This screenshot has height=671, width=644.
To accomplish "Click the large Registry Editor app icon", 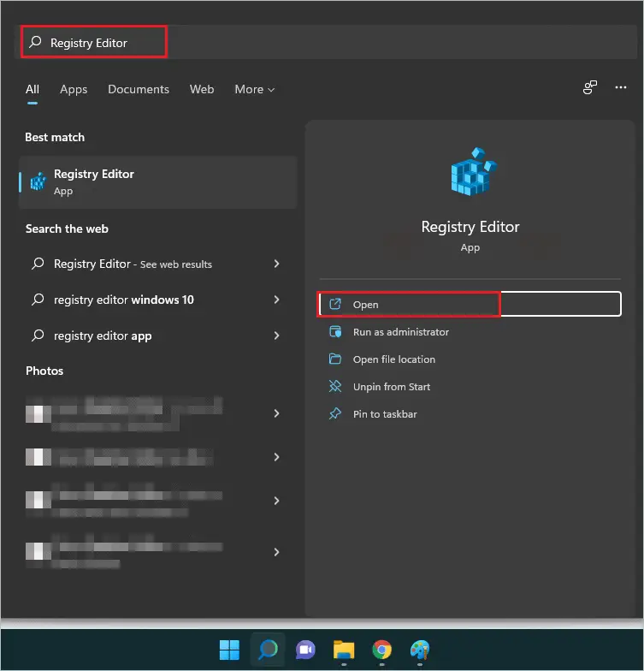I will pyautogui.click(x=474, y=171).
